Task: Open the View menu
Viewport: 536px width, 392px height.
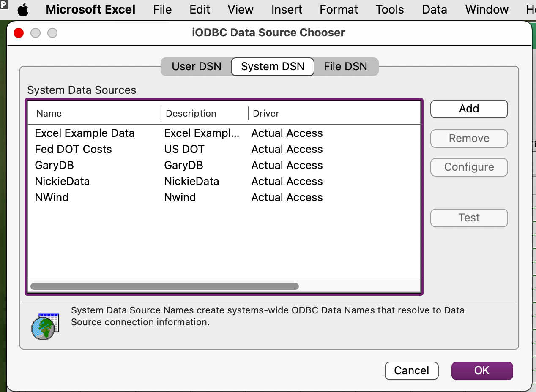Action: 241,9
